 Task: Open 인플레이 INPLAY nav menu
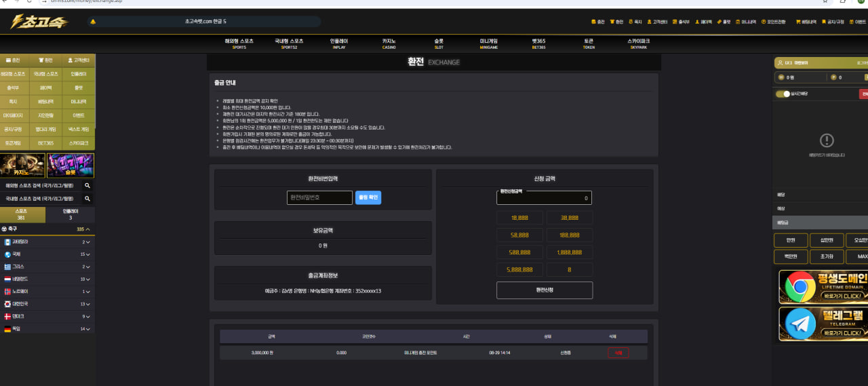tap(340, 43)
